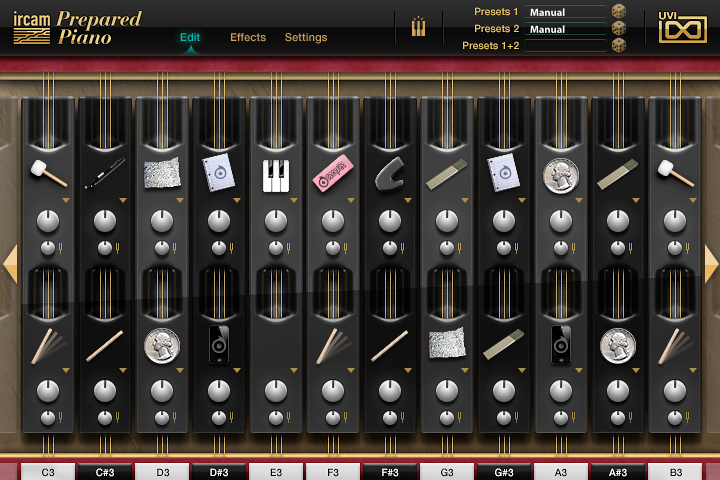Image resolution: width=720 pixels, height=480 pixels.
Task: Toggle the tuning fork on G3 lower slot
Action: coord(459,418)
